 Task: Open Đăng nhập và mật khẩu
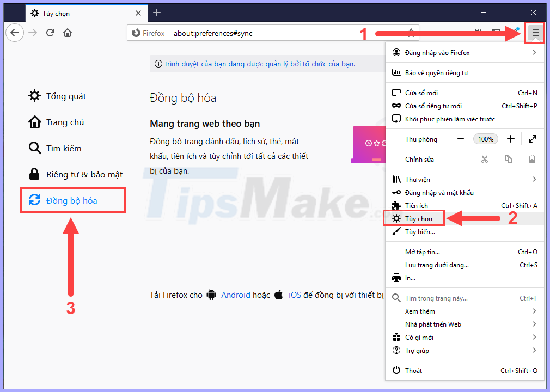[465, 193]
